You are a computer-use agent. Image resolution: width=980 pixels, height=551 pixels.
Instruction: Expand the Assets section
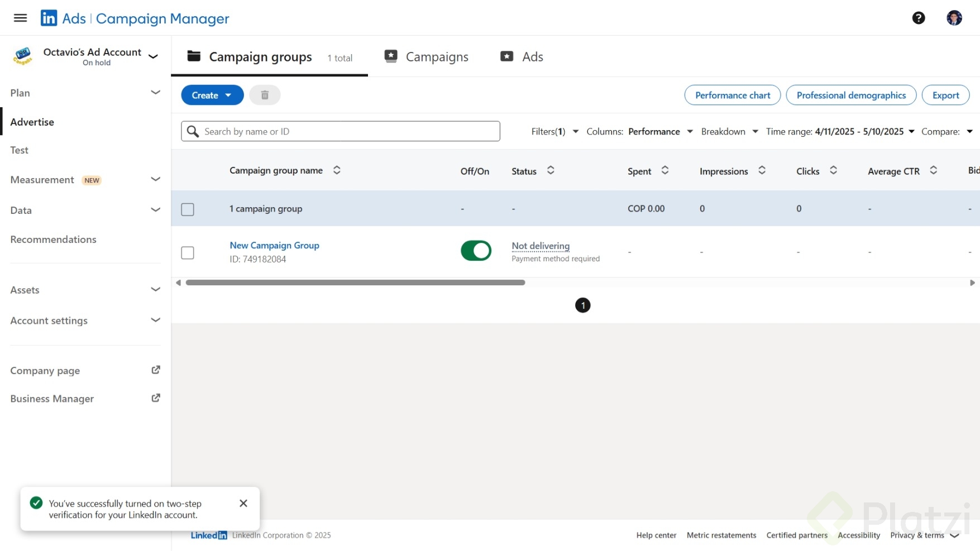pos(156,289)
